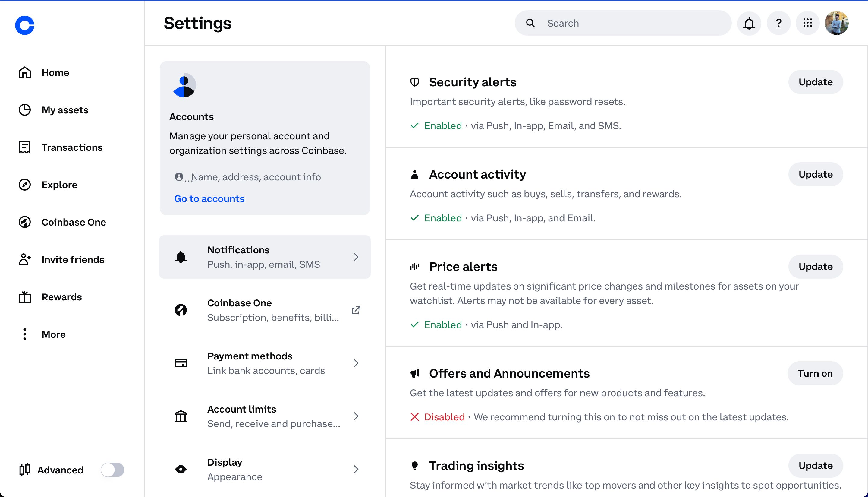Screen dimensions: 868x497
Task: Click the Display eye icon
Action: click(181, 469)
